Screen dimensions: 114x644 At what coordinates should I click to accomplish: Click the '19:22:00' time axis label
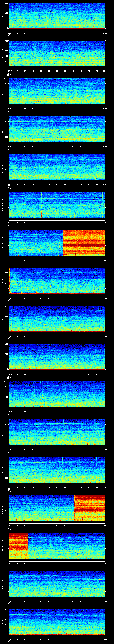[9, 336]
